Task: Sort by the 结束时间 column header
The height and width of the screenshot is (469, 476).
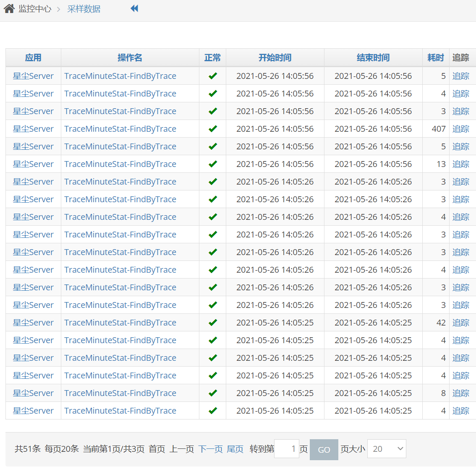Action: [x=373, y=57]
